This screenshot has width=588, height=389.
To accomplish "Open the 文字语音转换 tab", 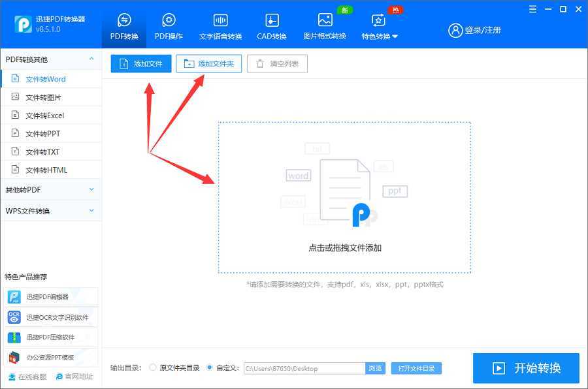I will click(221, 26).
